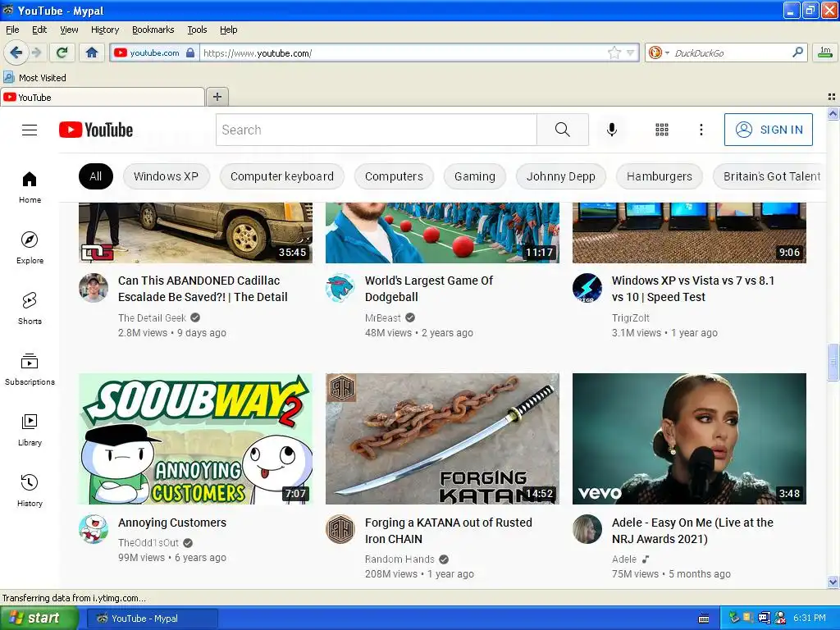Open History in the sidebar

(x=30, y=491)
